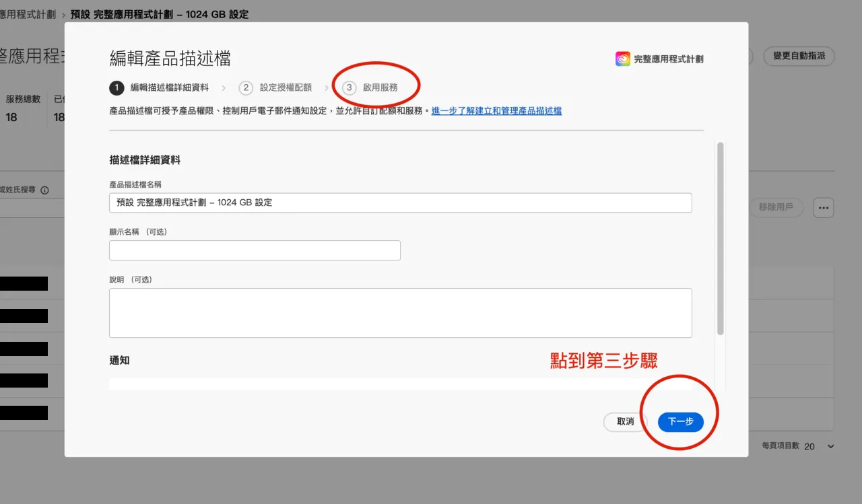Click the 編輯產品描述檔 dialog title
This screenshot has height=504, width=862.
pos(170,59)
